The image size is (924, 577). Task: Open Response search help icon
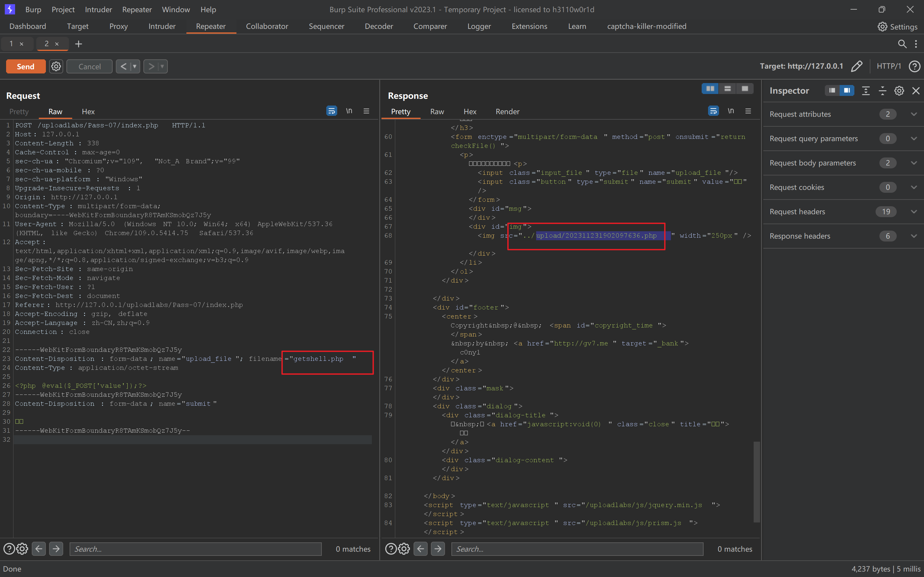[x=391, y=549]
